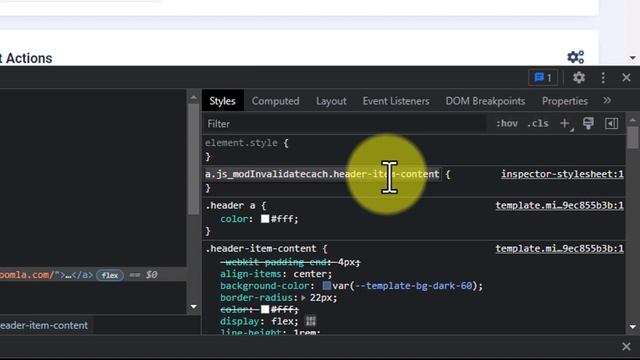Click the struck-through color #fff swatch
This screenshot has height=360, width=640.
tap(265, 309)
